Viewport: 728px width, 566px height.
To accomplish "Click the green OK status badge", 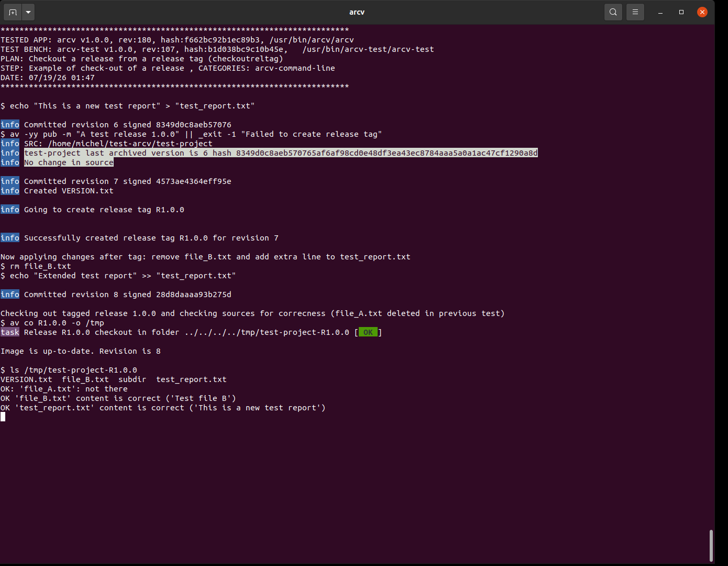I will pyautogui.click(x=368, y=332).
